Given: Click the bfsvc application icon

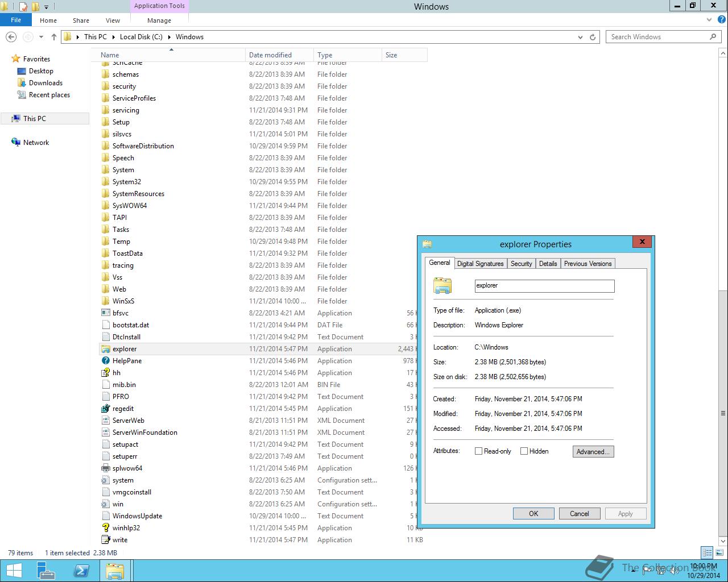Looking at the screenshot, I should [105, 313].
